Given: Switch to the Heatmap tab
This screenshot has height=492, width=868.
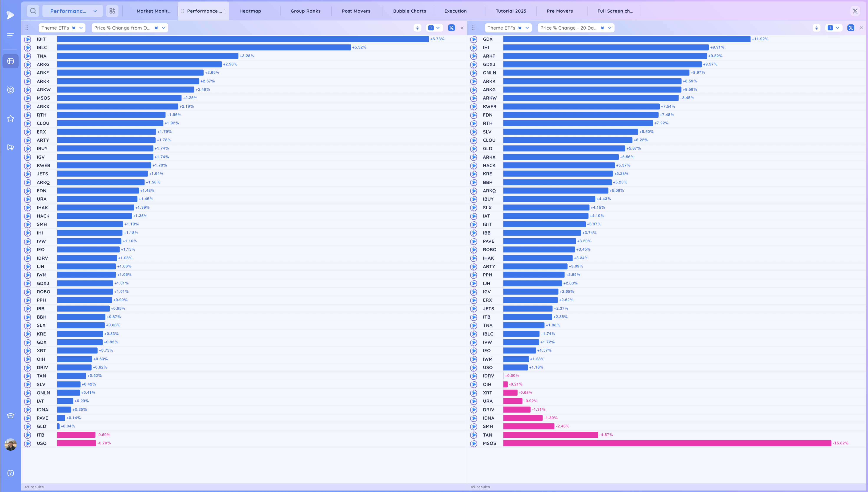Looking at the screenshot, I should click(x=250, y=11).
